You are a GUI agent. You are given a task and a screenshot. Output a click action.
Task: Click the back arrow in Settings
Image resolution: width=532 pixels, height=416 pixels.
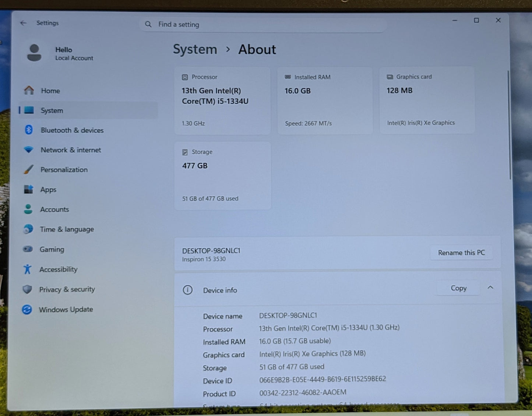[24, 23]
